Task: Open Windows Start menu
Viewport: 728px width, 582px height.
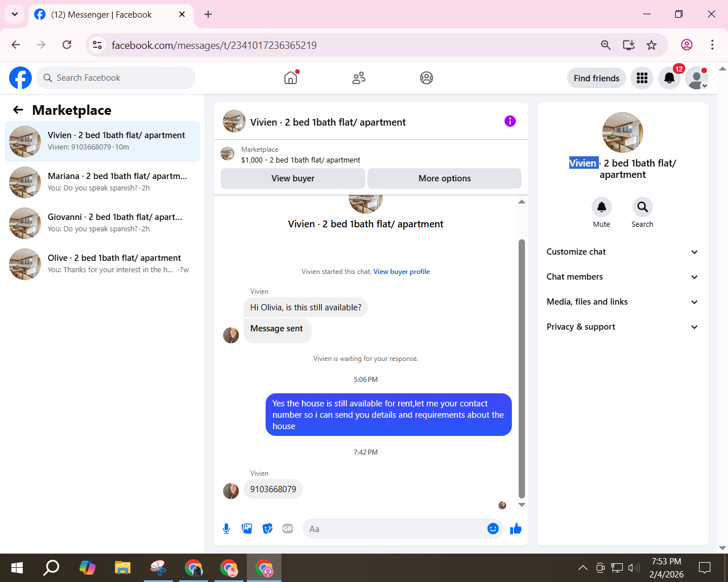Action: pos(17,568)
